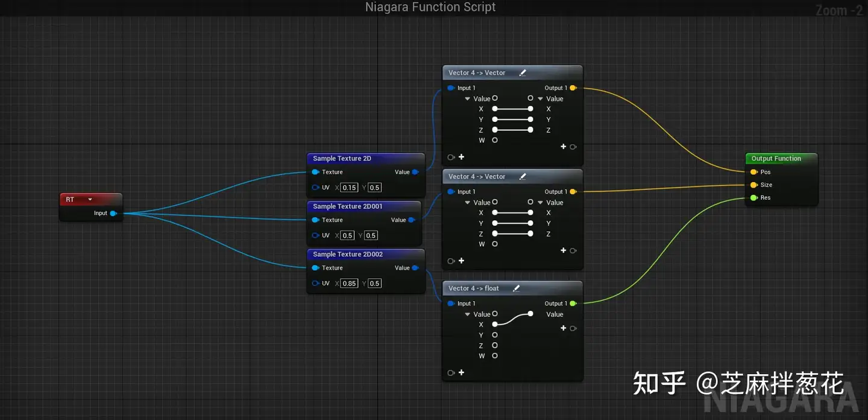Click Input 1 pin of Vector 4 -> float

[x=451, y=304]
